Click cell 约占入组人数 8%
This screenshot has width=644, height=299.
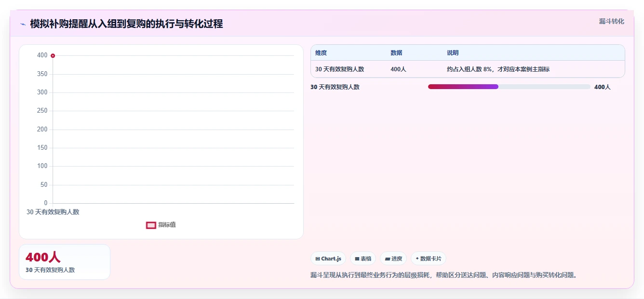[x=498, y=69]
